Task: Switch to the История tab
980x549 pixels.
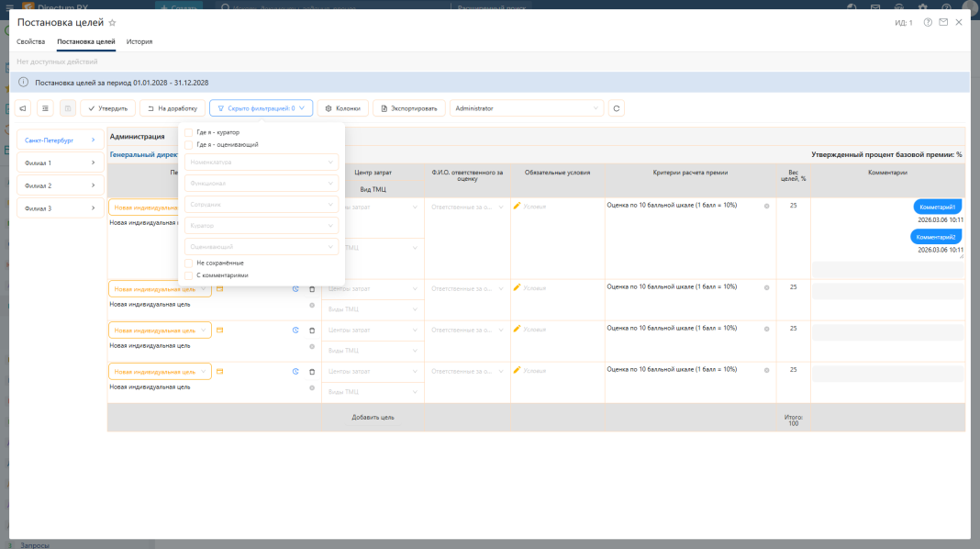Action: coord(139,42)
